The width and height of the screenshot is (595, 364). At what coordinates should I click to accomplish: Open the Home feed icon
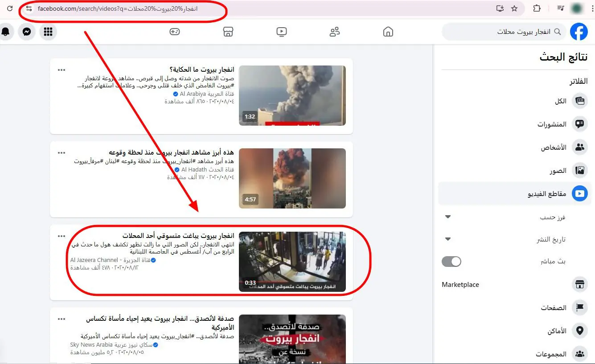(388, 32)
